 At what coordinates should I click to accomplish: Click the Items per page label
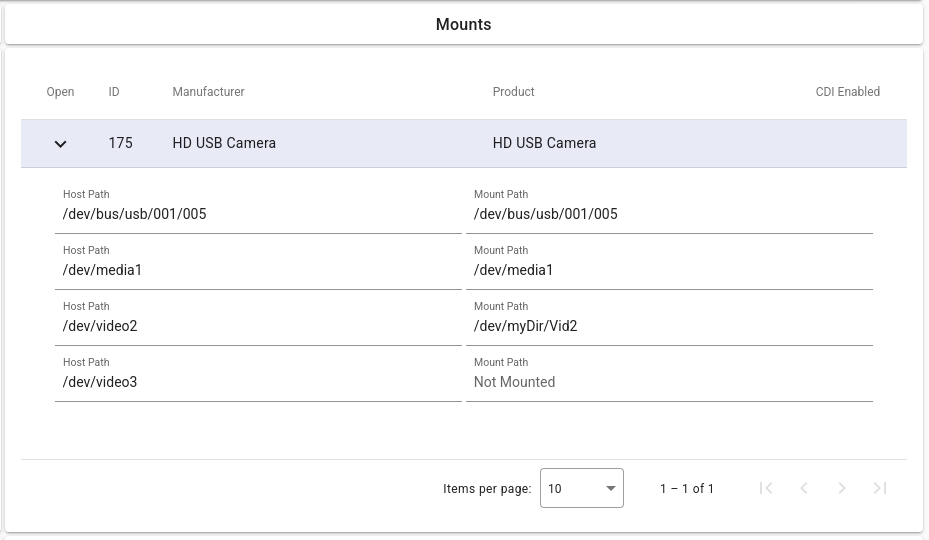click(x=487, y=488)
